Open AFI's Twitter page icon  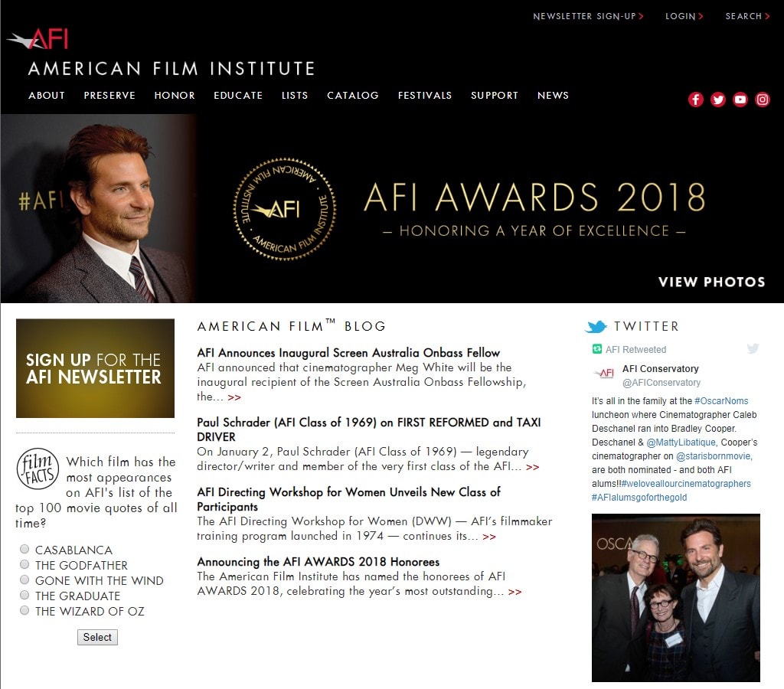pyautogui.click(x=718, y=100)
